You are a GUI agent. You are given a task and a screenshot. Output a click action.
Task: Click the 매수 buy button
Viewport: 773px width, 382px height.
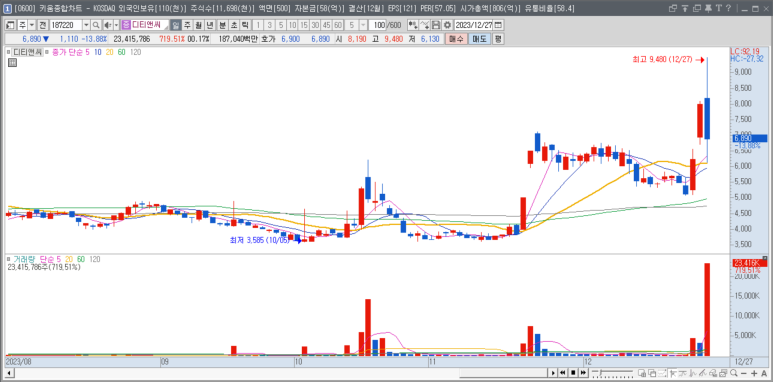[457, 39]
